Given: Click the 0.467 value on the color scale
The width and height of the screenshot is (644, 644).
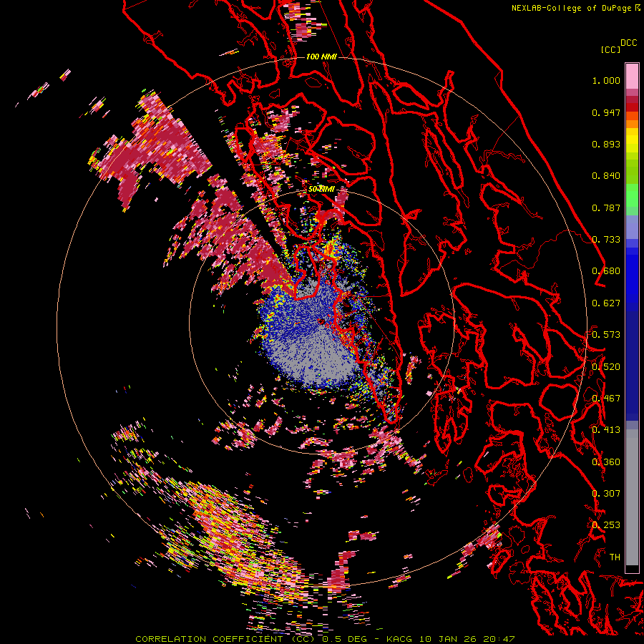Looking at the screenshot, I should coord(606,399).
